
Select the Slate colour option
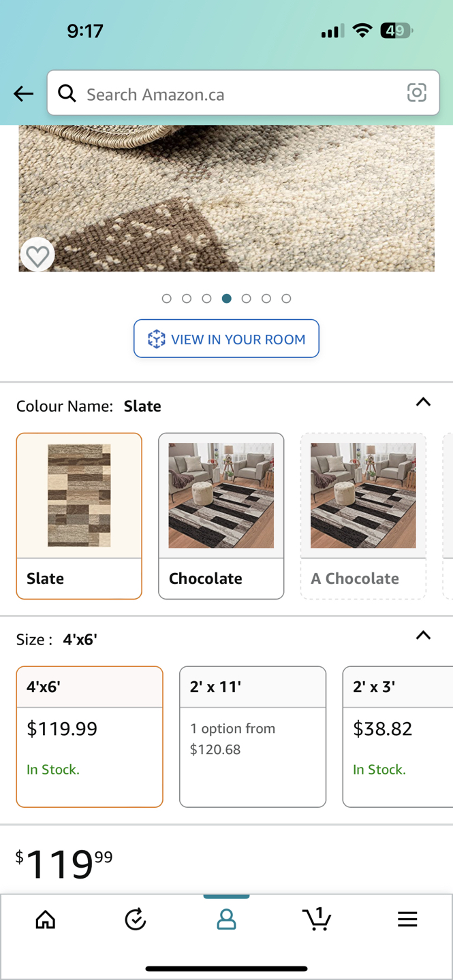tap(79, 516)
